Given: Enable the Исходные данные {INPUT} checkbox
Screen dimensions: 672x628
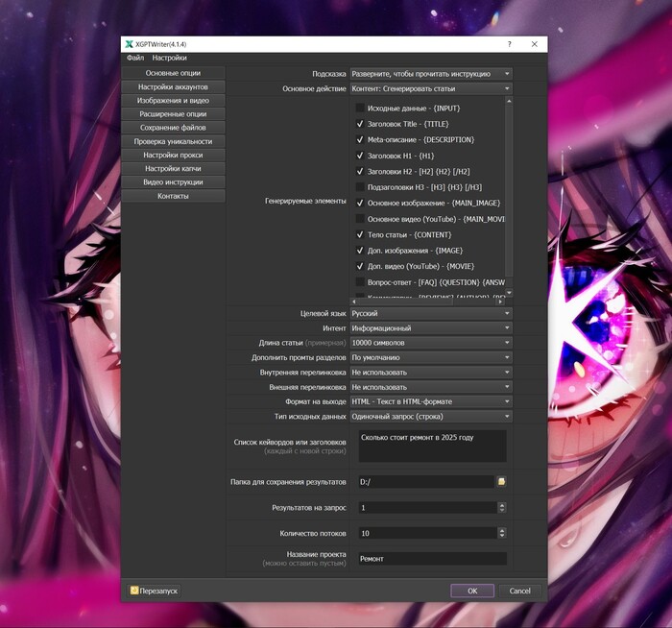Looking at the screenshot, I should (x=360, y=109).
